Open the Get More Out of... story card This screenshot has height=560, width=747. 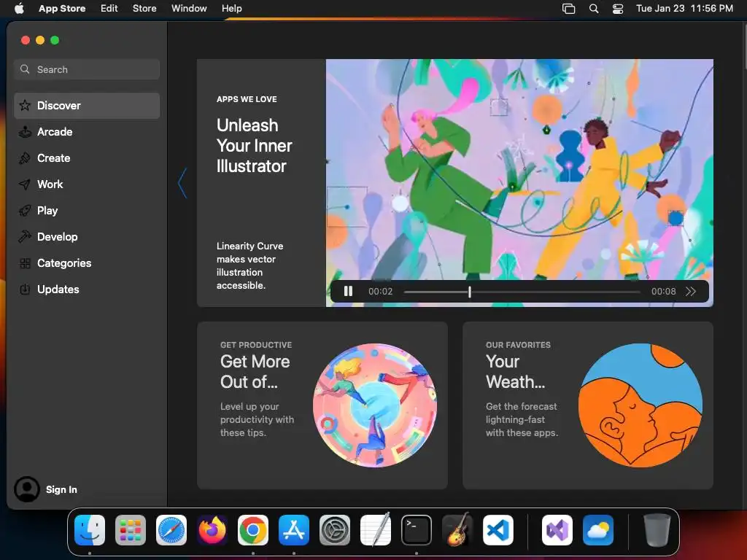pos(322,405)
